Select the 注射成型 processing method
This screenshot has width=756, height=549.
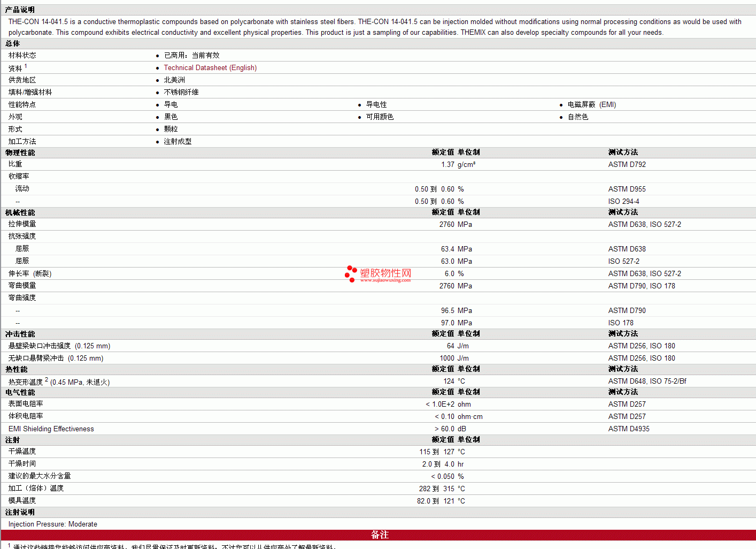click(178, 142)
